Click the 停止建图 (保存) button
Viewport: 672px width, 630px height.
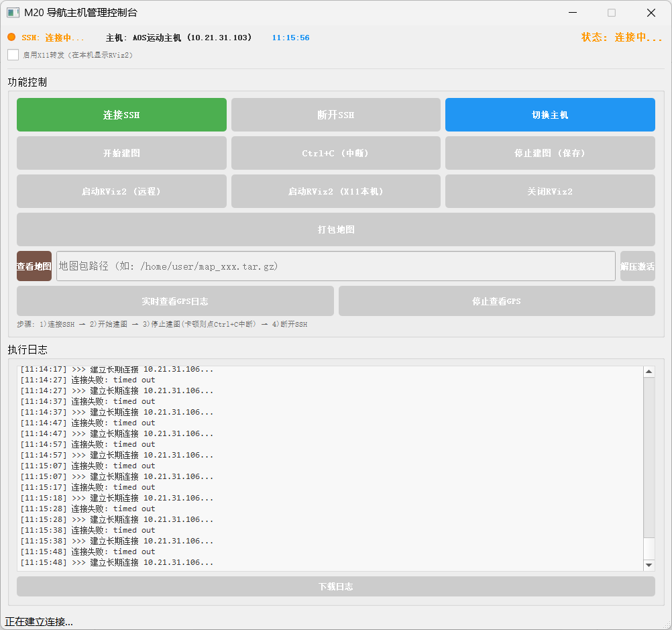[550, 153]
